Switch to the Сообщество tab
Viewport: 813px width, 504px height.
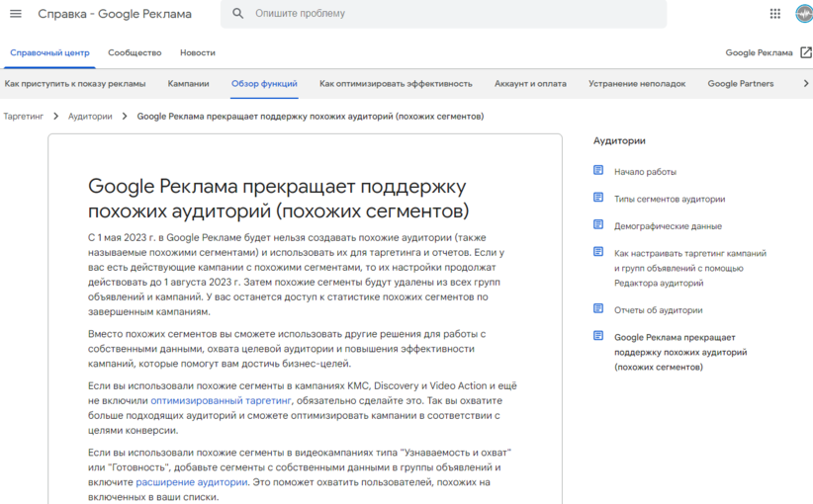[135, 52]
